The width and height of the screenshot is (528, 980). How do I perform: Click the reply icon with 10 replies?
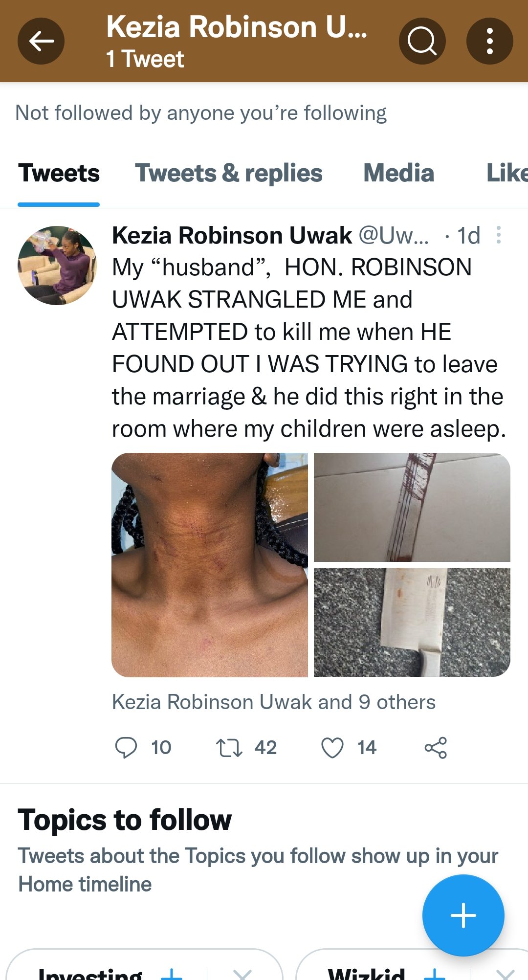coord(126,748)
